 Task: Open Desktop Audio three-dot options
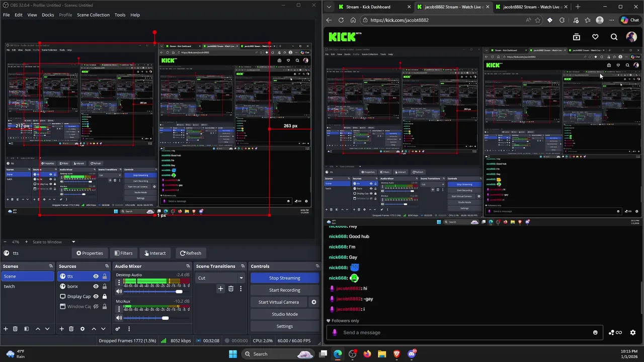point(119,283)
